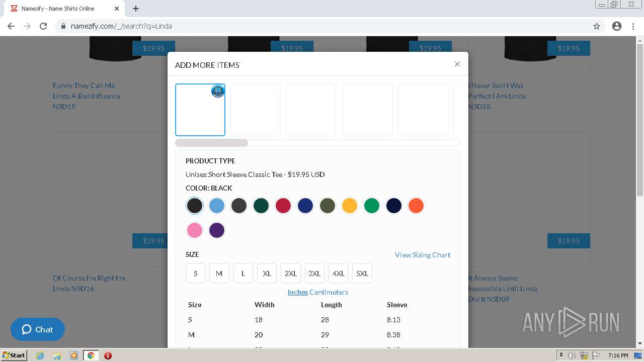Image resolution: width=644 pixels, height=362 pixels.
Task: Switch measurements to Centimeters
Action: pyautogui.click(x=329, y=292)
